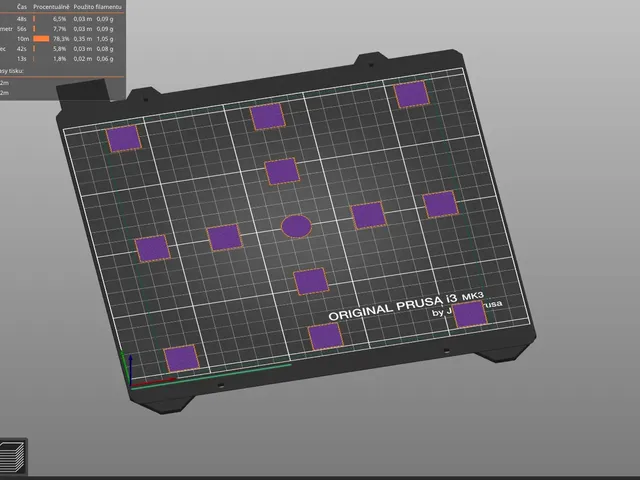Click the '48s' time value

[x=22, y=19]
